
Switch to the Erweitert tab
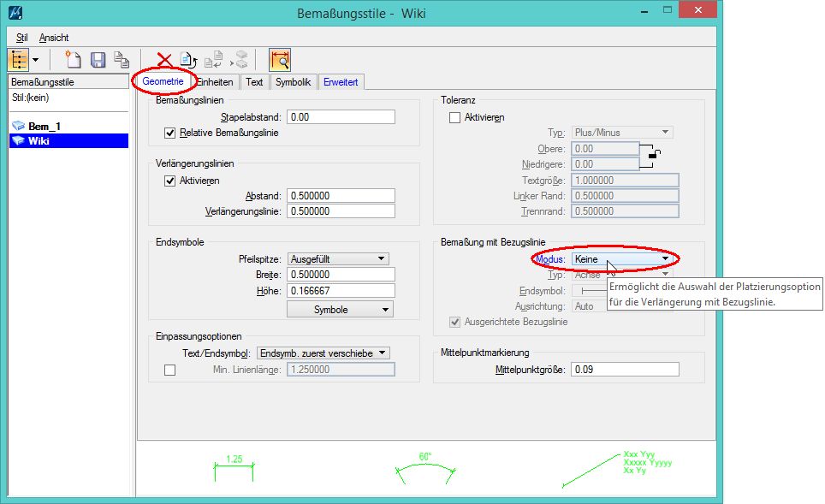point(341,82)
